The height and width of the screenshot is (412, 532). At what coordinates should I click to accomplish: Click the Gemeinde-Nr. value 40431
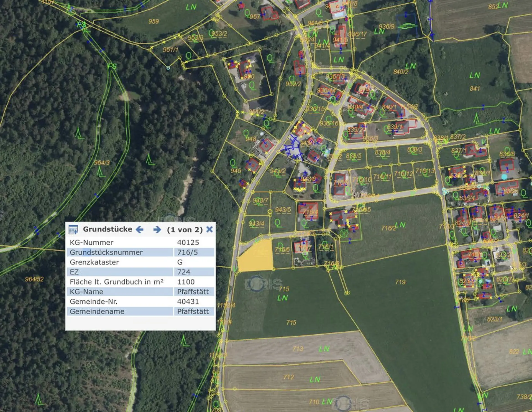(x=188, y=302)
